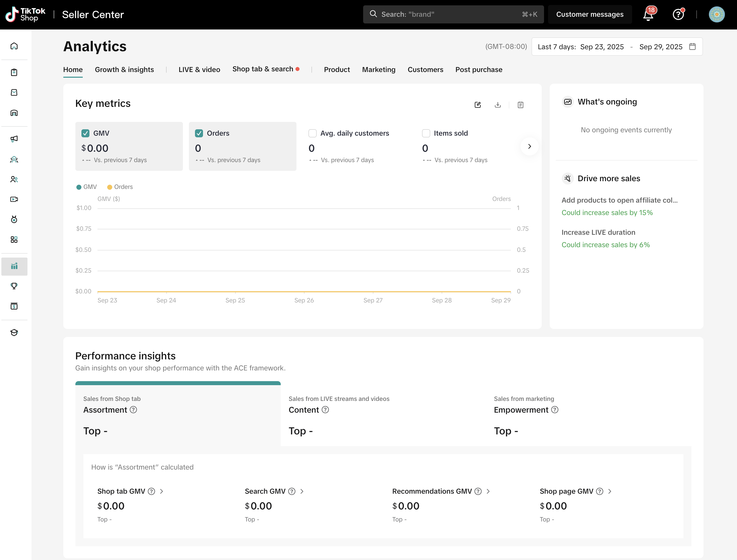
Task: Open the help question mark icon
Action: click(x=678, y=15)
